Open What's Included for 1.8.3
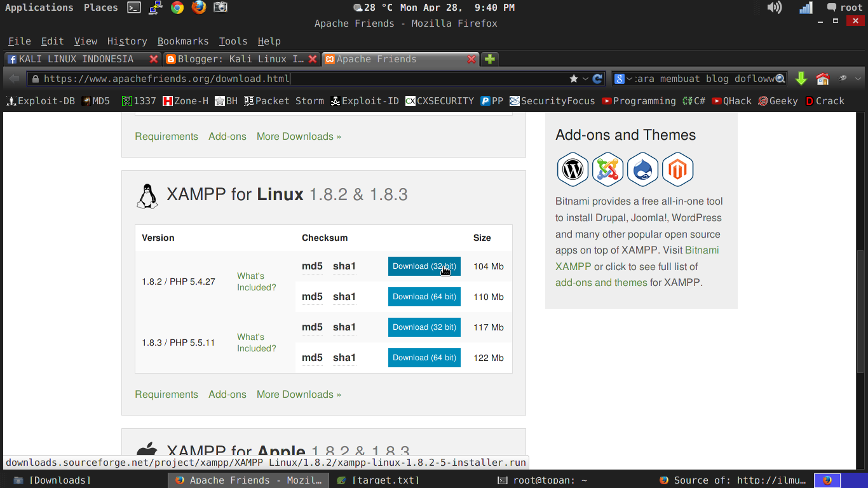The image size is (868, 488). tap(257, 342)
